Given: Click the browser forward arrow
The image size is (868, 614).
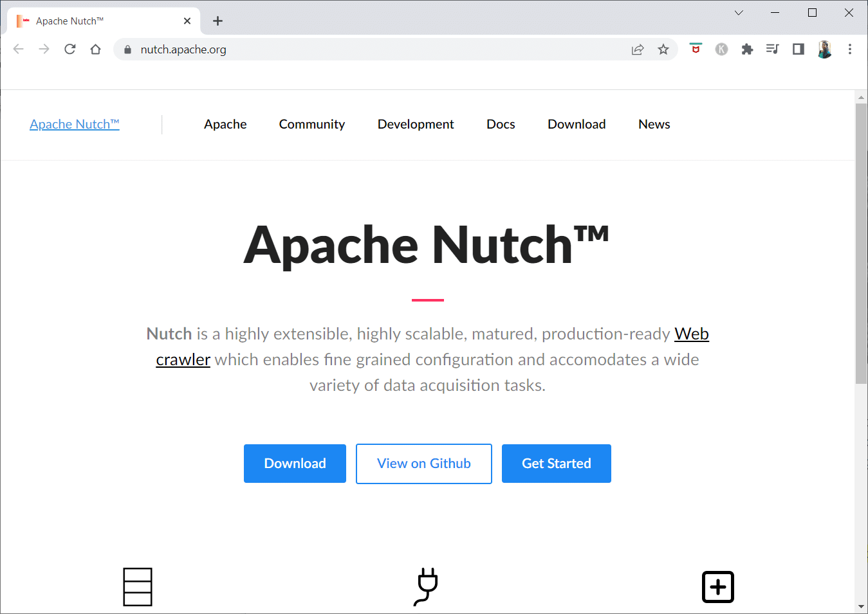Looking at the screenshot, I should [x=44, y=50].
